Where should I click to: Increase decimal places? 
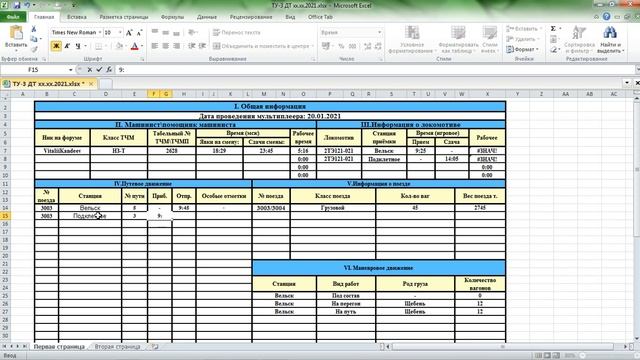[x=367, y=46]
